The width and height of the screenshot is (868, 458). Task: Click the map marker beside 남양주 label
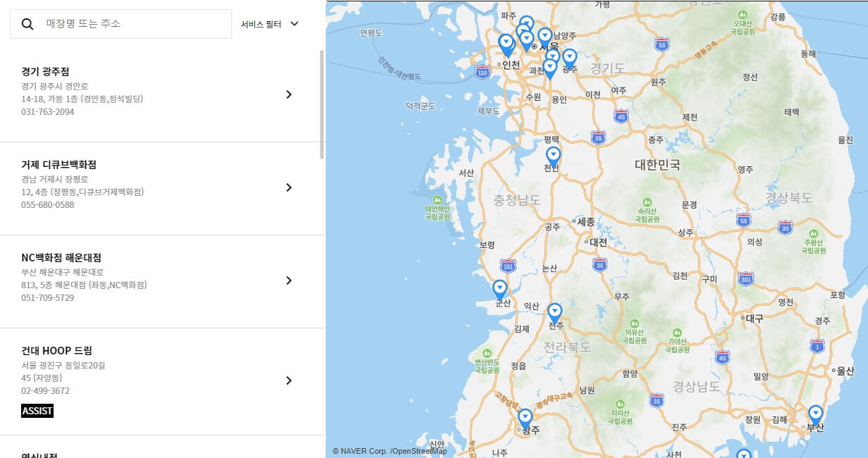click(x=544, y=37)
